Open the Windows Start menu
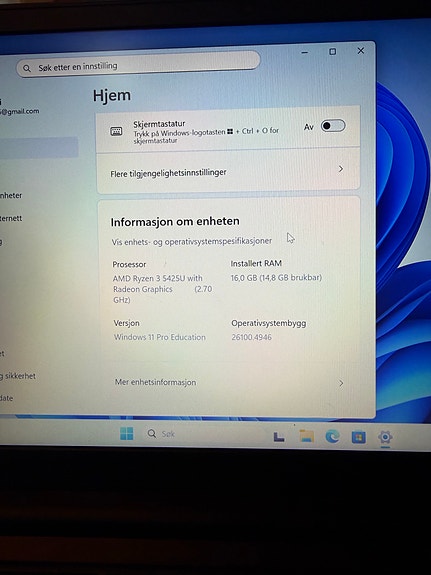Screen dimensions: 431x575 (127, 433)
